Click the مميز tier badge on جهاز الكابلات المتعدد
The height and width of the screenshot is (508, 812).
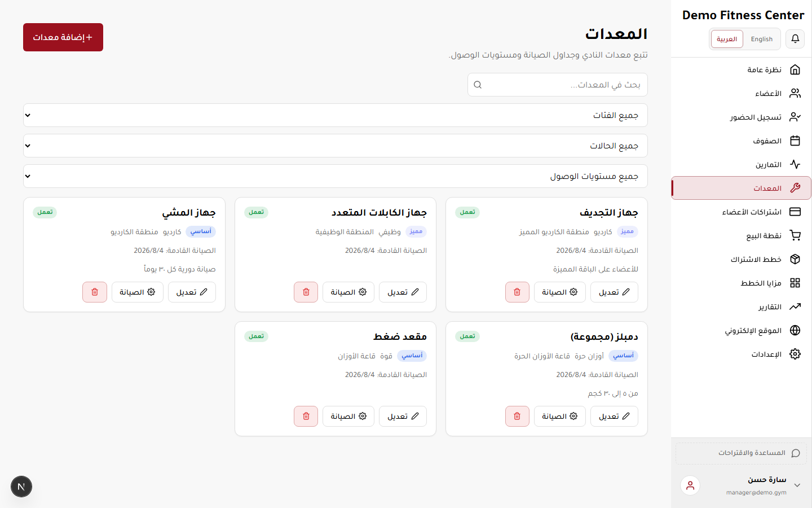click(x=416, y=231)
